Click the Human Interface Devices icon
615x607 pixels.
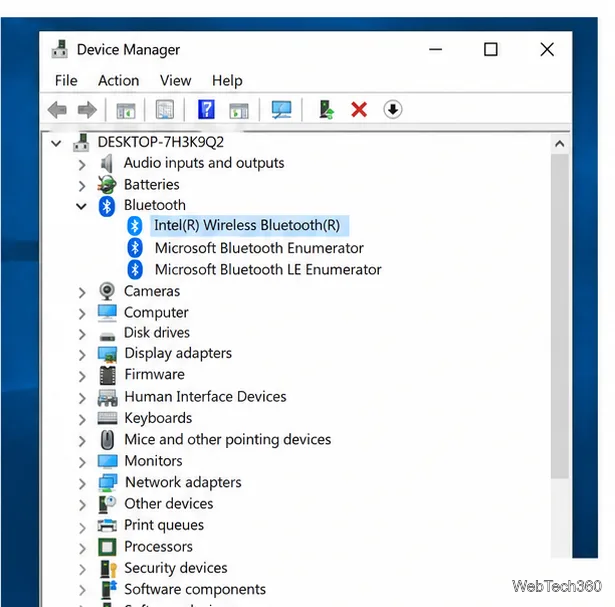pos(107,397)
